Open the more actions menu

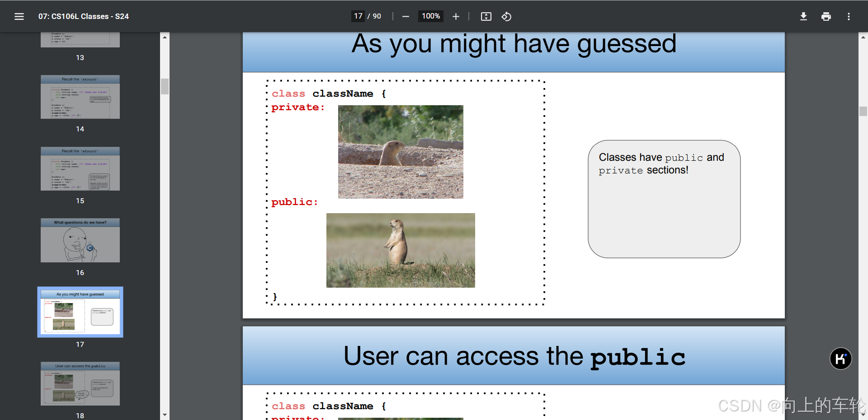point(849,16)
